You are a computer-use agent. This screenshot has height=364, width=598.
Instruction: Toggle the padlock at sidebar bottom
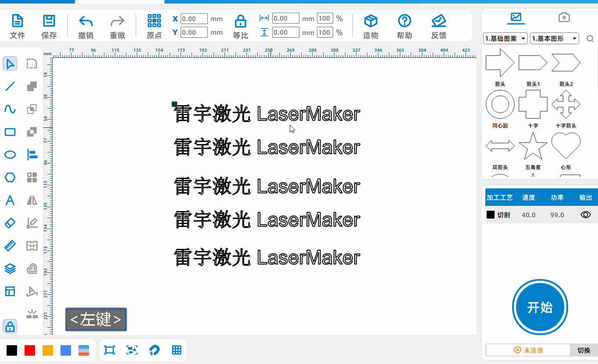(10, 326)
